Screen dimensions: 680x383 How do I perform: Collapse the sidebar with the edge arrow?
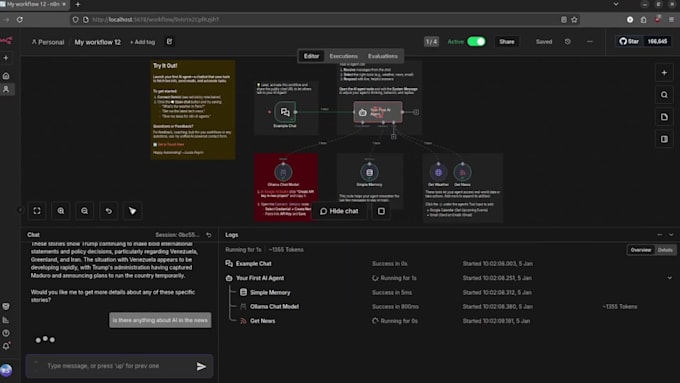pos(20,210)
